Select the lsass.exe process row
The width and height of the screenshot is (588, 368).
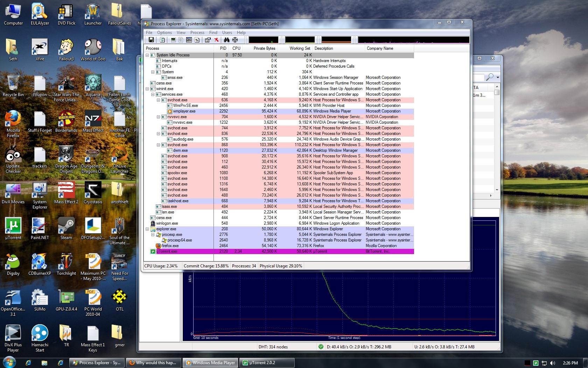pos(279,206)
